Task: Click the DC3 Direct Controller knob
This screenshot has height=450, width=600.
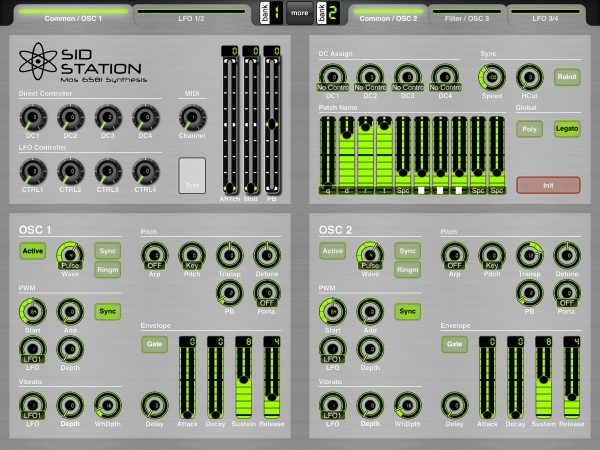Action: (108, 118)
